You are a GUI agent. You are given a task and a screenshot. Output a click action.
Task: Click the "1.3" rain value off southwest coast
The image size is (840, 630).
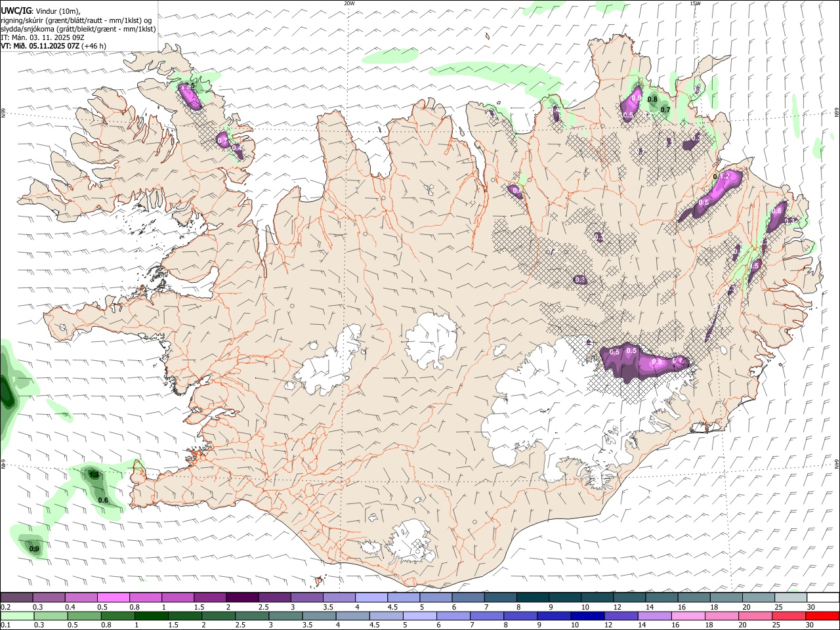tap(93, 474)
